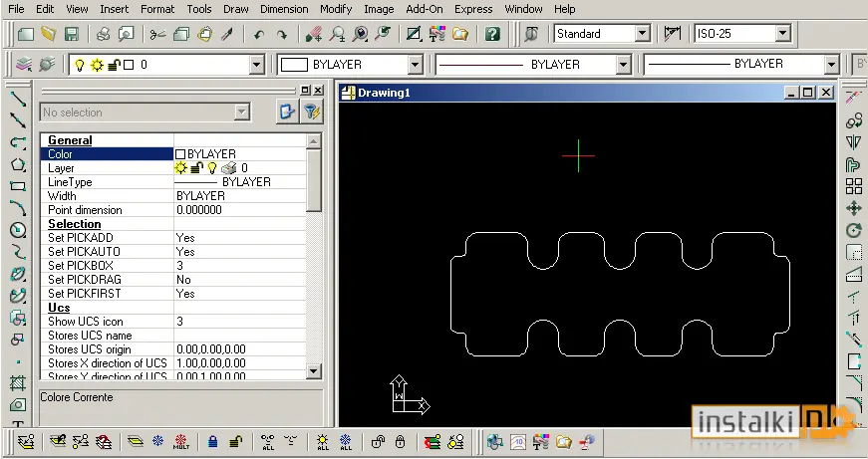
Task: Select the Set PICKBOX value 3
Action: pos(180,266)
